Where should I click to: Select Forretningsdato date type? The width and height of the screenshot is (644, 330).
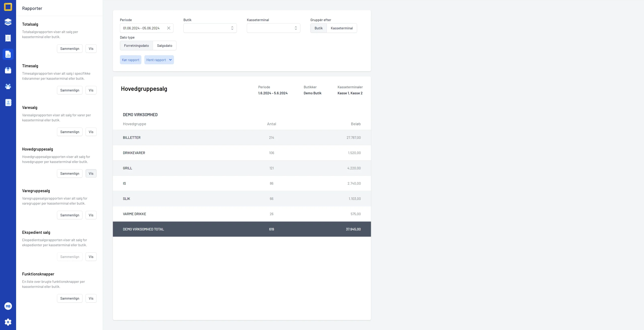click(x=136, y=46)
